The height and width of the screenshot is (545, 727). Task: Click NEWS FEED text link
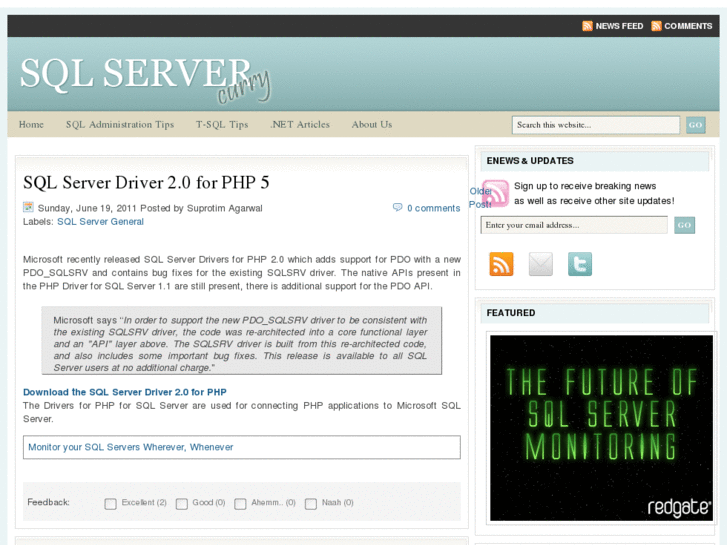[619, 26]
